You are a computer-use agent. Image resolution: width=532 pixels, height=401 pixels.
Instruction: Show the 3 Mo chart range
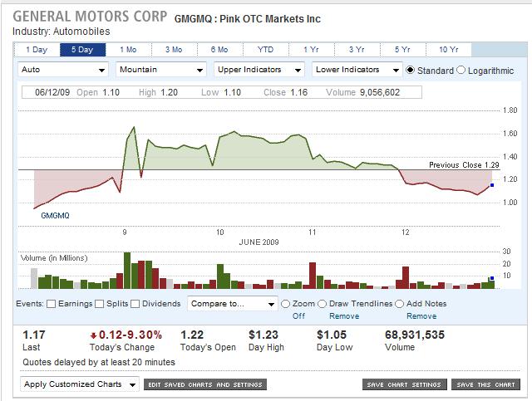pos(174,50)
